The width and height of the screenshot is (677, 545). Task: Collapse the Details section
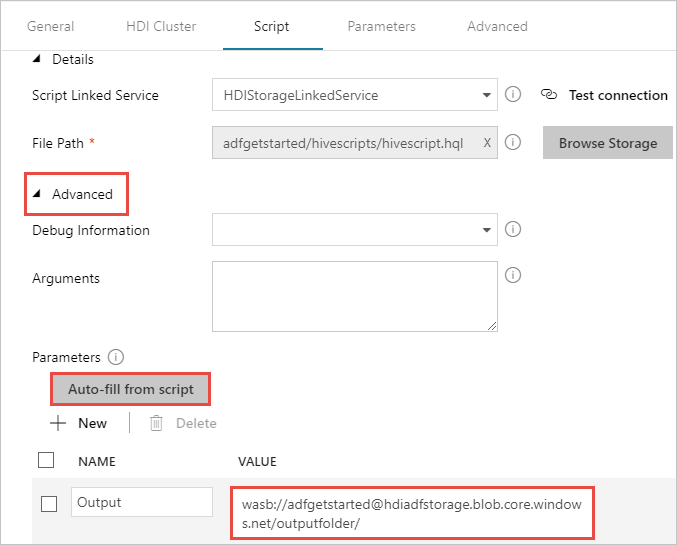point(38,59)
